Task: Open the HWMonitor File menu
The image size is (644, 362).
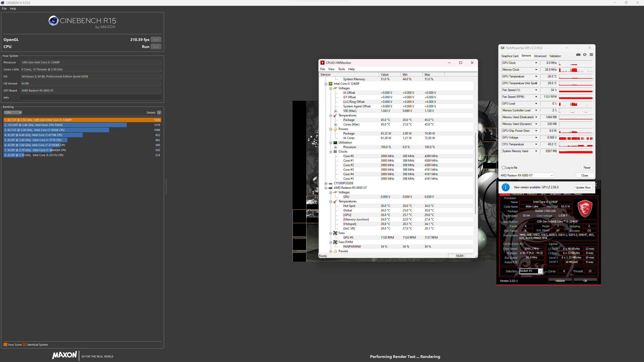Action: [323, 69]
